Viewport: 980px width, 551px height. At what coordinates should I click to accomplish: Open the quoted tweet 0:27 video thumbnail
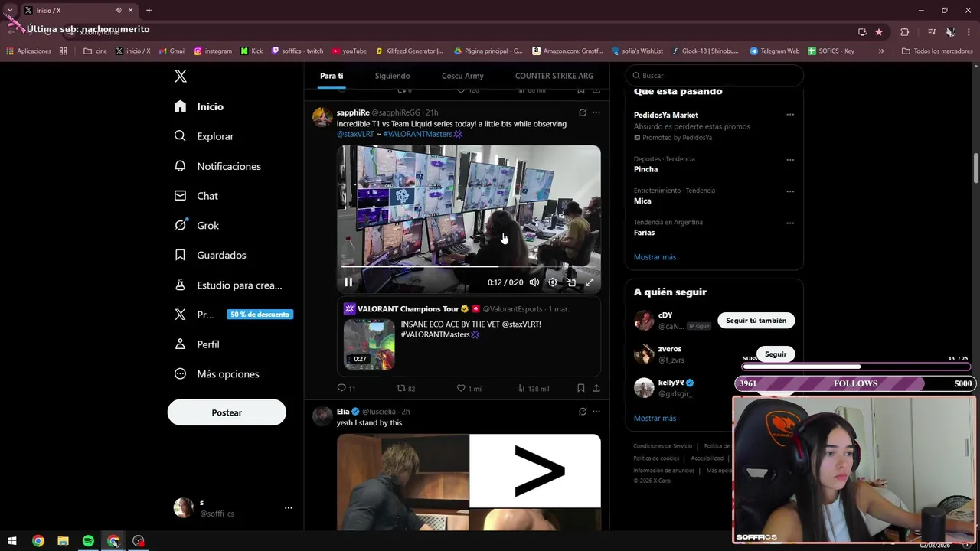click(369, 344)
